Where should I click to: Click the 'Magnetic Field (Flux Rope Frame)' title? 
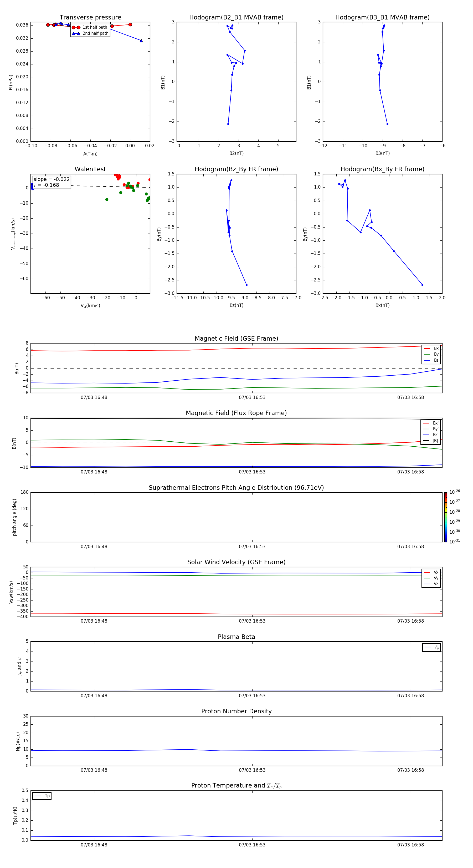tap(236, 413)
